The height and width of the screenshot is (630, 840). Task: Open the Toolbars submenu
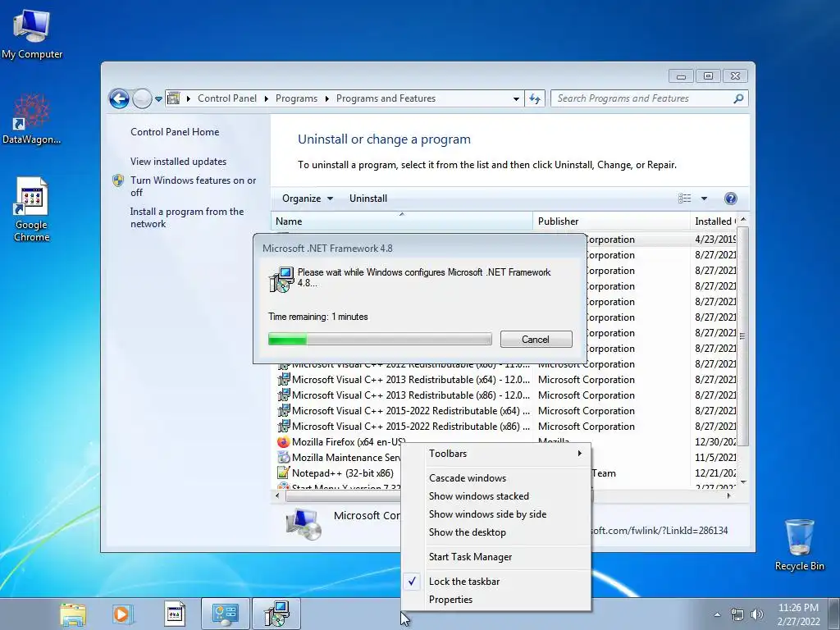point(496,453)
